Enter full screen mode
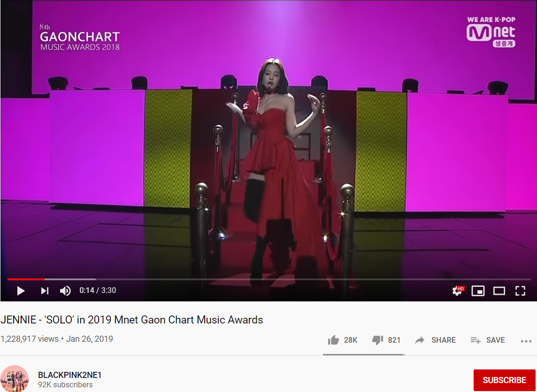Viewport: 537px width, 392px height. (x=520, y=291)
